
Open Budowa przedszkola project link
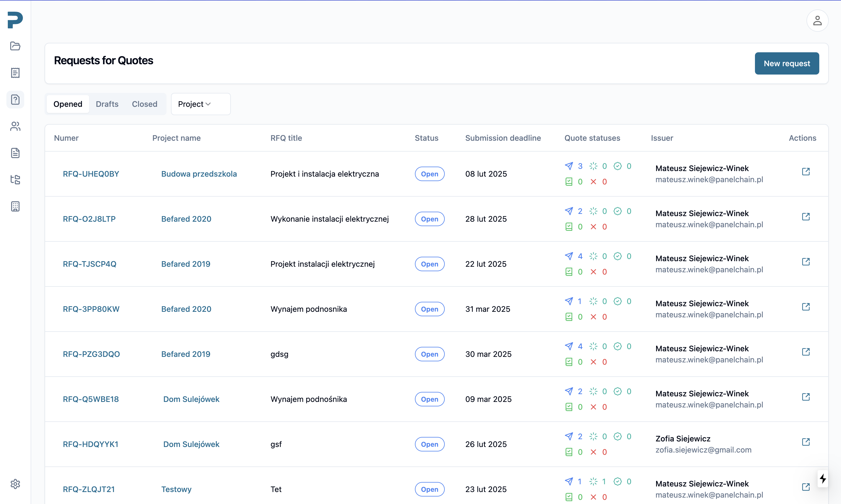click(199, 174)
